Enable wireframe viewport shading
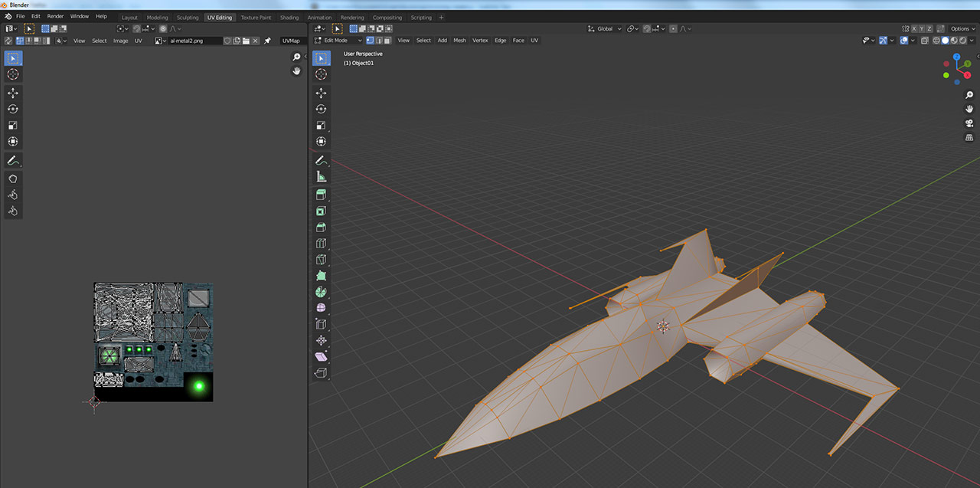The image size is (980, 488). click(936, 41)
